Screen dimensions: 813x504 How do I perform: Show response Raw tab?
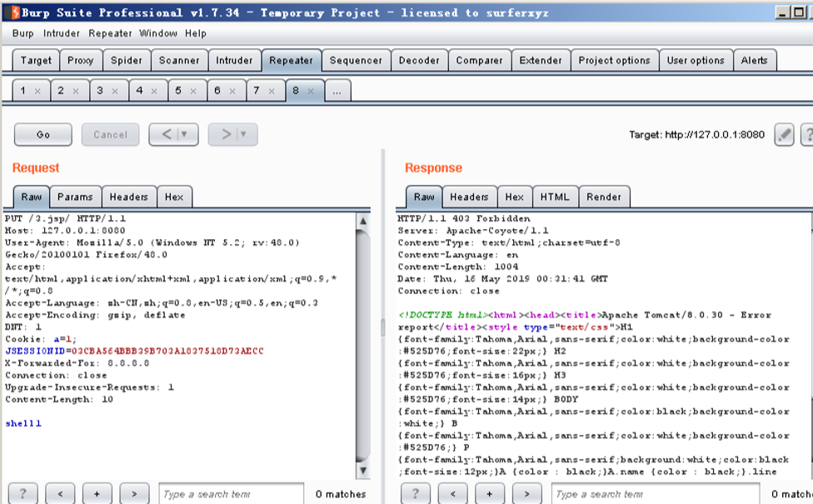point(424,197)
